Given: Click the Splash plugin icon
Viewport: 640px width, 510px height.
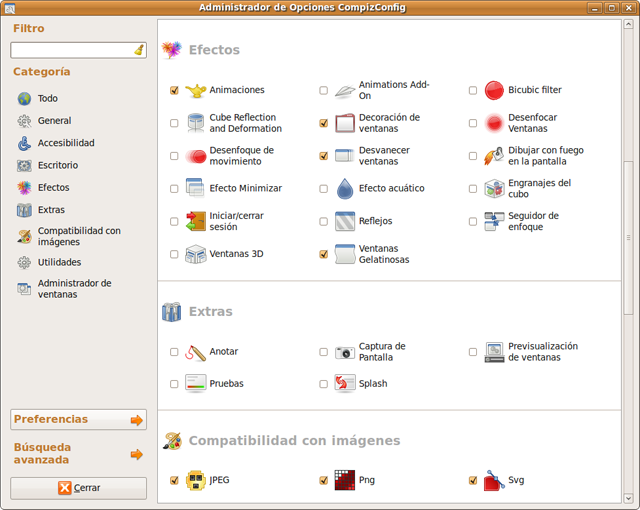Looking at the screenshot, I should point(344,384).
